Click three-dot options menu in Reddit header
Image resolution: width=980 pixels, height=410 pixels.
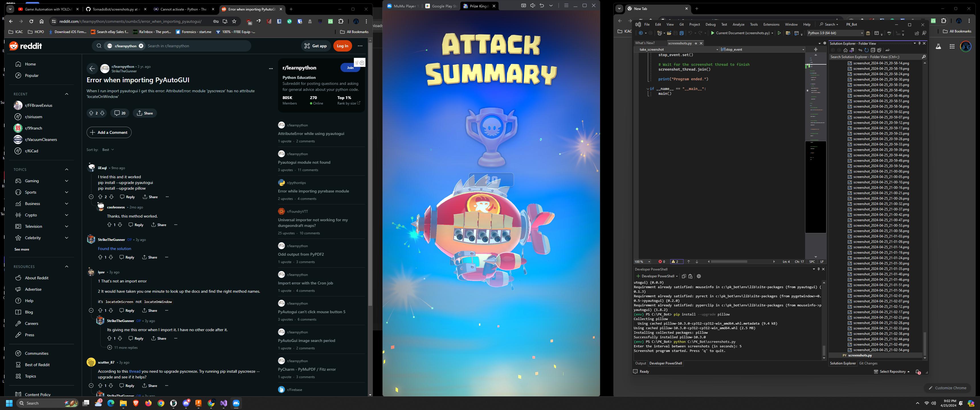pyautogui.click(x=360, y=46)
